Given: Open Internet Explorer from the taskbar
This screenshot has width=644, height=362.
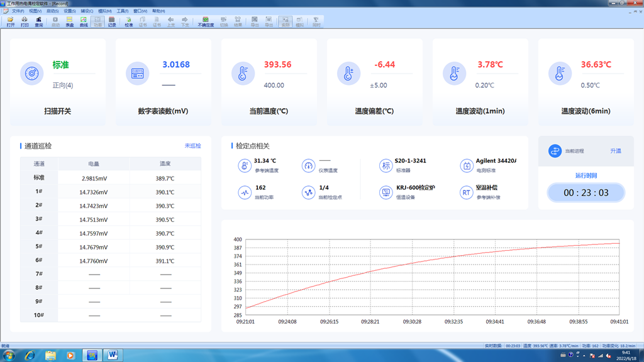Looking at the screenshot, I should click(x=30, y=356).
